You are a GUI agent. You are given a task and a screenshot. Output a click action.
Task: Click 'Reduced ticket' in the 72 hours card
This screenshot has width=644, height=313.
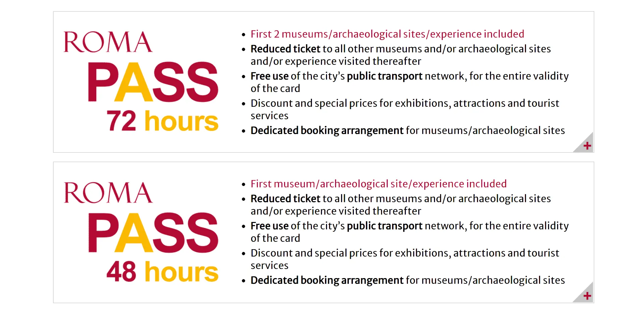(x=285, y=49)
